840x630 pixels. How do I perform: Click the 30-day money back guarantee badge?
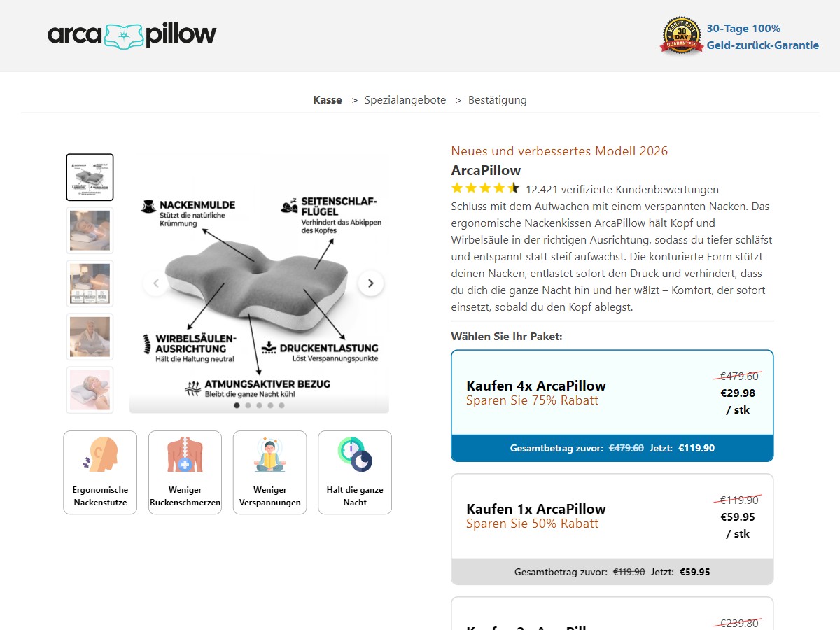(681, 35)
